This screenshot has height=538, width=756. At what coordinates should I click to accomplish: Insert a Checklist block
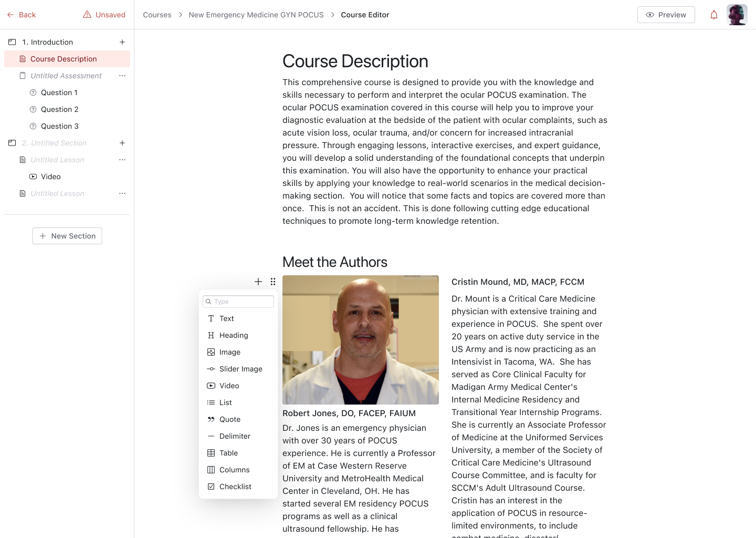(x=238, y=487)
